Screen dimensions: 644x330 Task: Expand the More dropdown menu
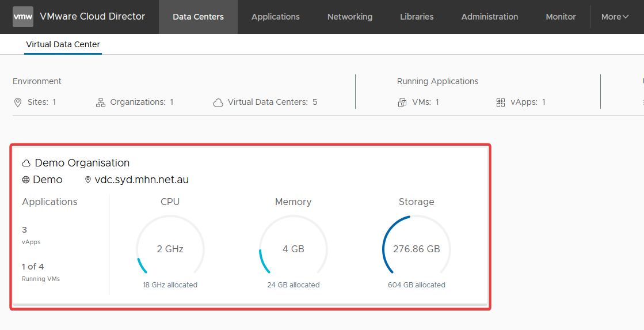pyautogui.click(x=615, y=17)
